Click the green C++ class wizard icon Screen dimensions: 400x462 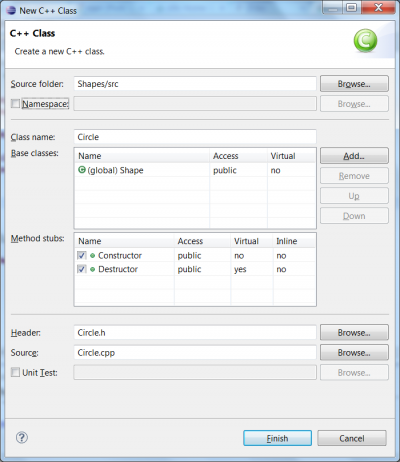point(365,41)
